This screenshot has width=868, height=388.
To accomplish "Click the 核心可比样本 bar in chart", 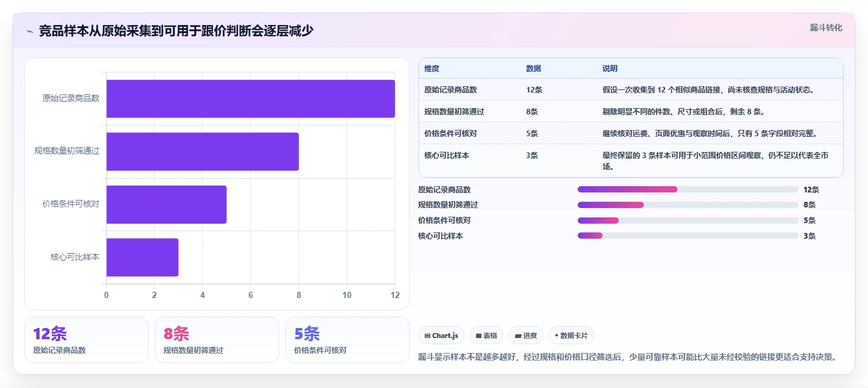I will pos(142,257).
